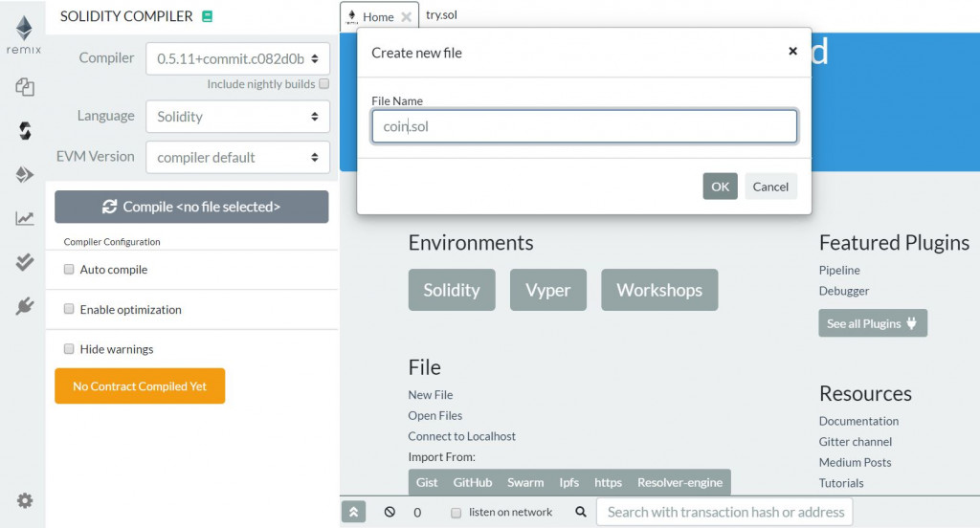Click Connect to Localhost link
980x528 pixels.
click(x=462, y=436)
